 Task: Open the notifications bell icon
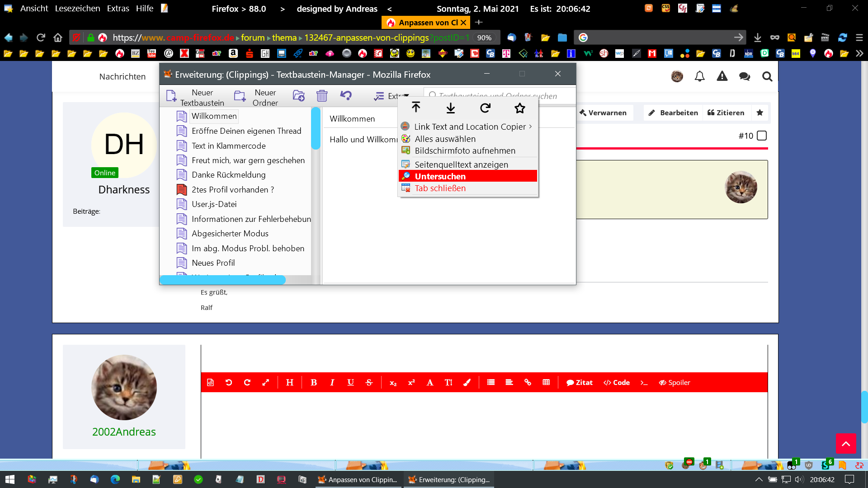click(699, 76)
